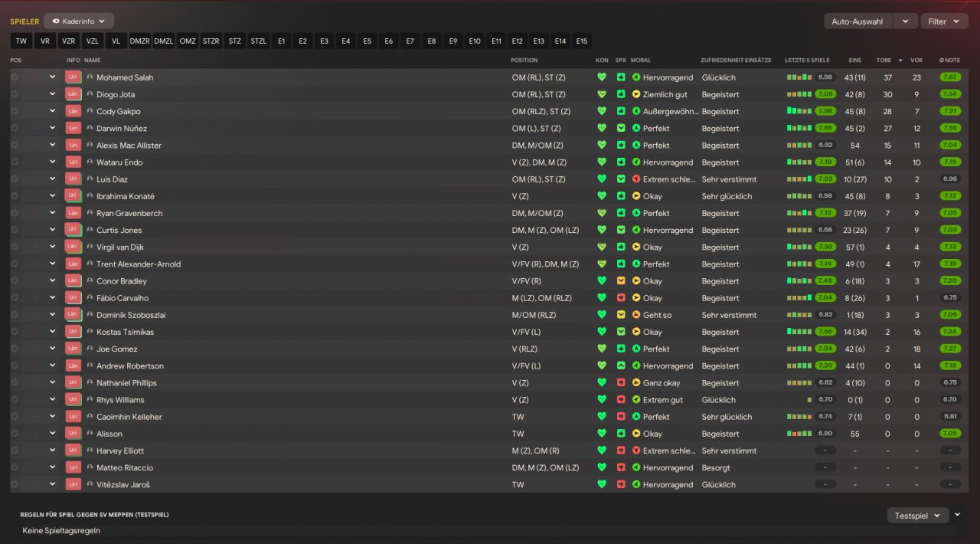Click the red sharpness icon for Fábio Carvalho
980x544 pixels.
click(x=621, y=298)
